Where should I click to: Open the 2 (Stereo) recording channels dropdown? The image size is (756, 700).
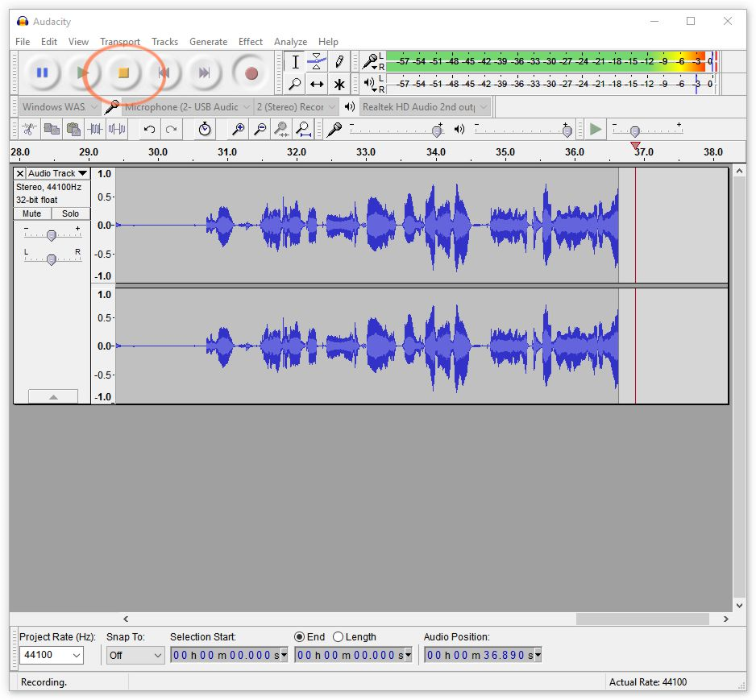[x=296, y=107]
